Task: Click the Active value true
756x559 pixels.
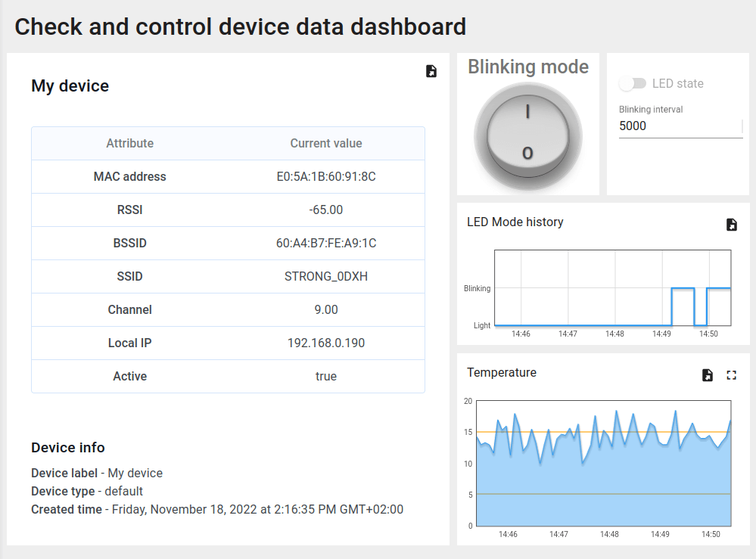Action: pyautogui.click(x=325, y=376)
